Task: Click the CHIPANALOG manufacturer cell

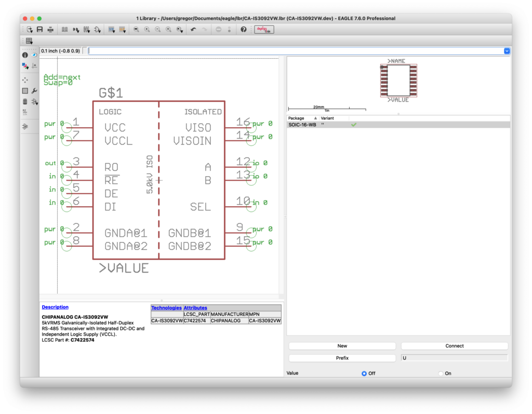Action: 229,320
